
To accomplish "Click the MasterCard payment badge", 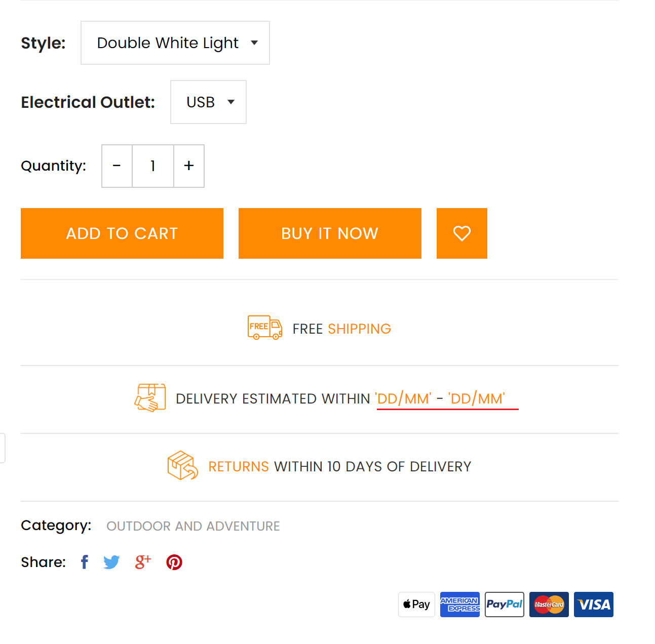I will pyautogui.click(x=549, y=605).
